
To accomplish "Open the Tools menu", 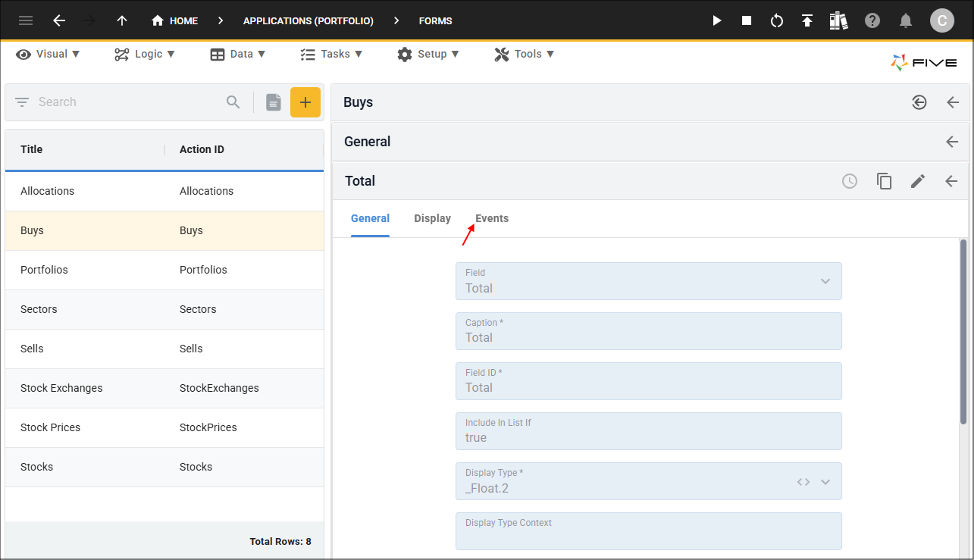I will coord(525,54).
